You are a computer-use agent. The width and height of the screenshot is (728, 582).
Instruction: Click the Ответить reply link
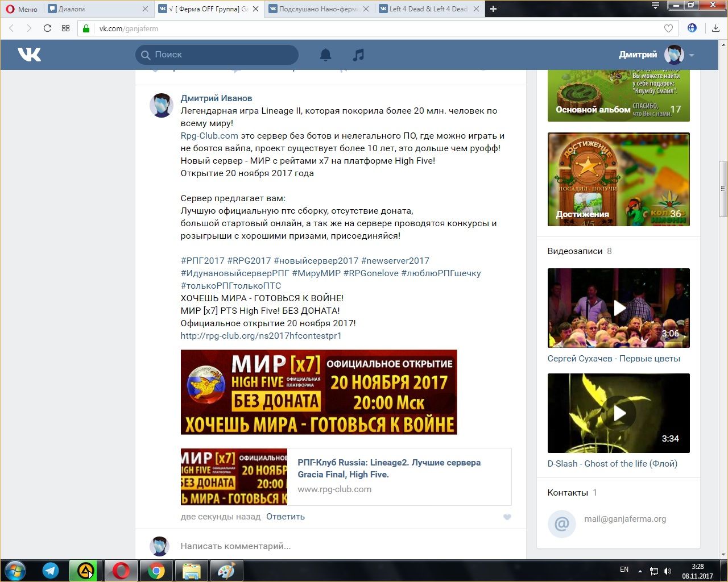pos(286,517)
